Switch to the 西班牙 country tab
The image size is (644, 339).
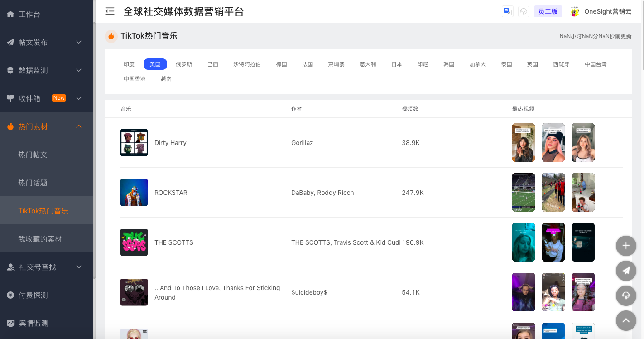tap(562, 64)
